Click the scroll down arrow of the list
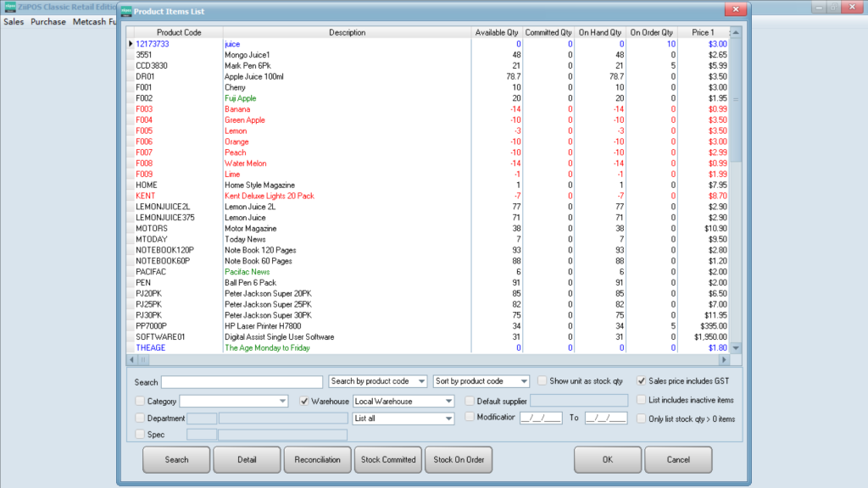 [736, 347]
